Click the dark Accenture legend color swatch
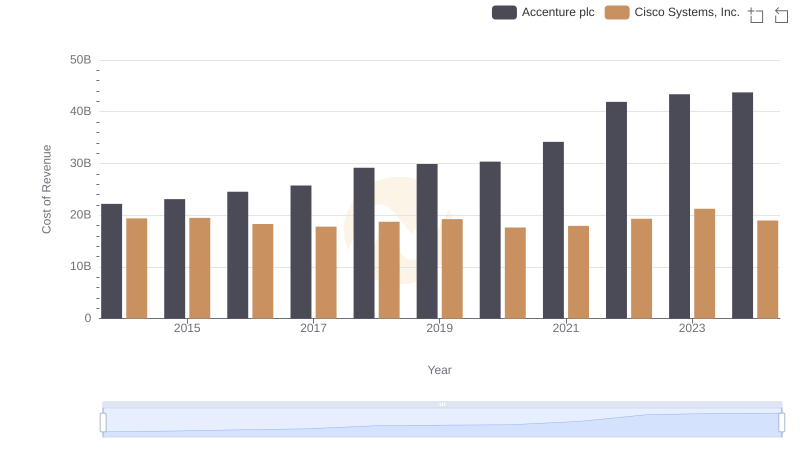This screenshot has height=461, width=800. [x=505, y=12]
